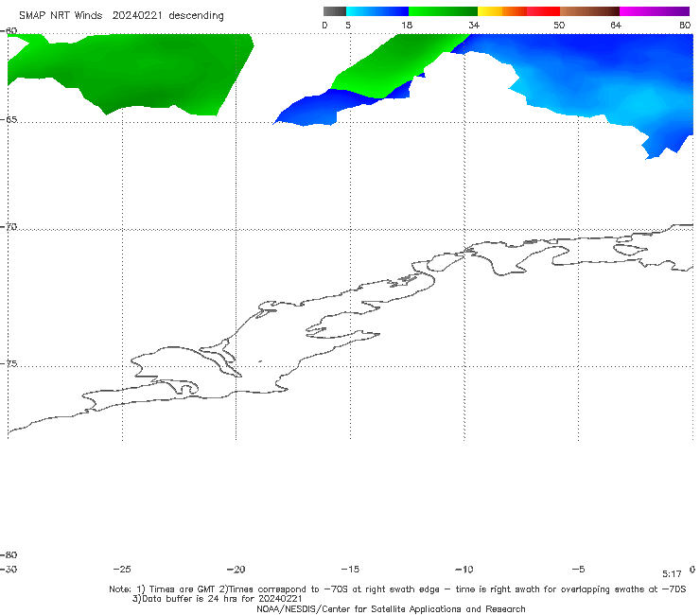Click the colorbar label '50'

pyautogui.click(x=559, y=25)
